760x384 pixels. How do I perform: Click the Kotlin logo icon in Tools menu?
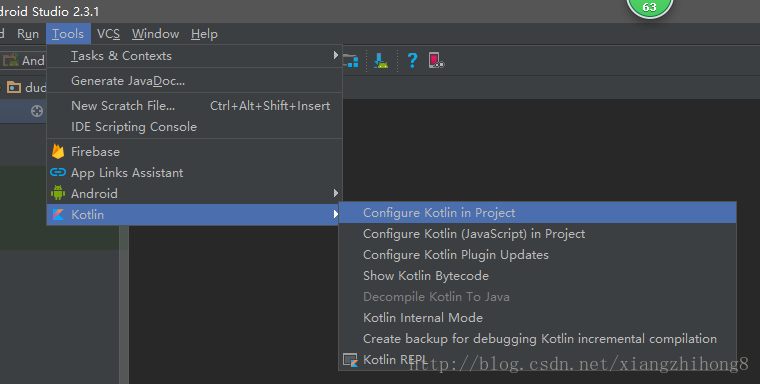(x=58, y=214)
